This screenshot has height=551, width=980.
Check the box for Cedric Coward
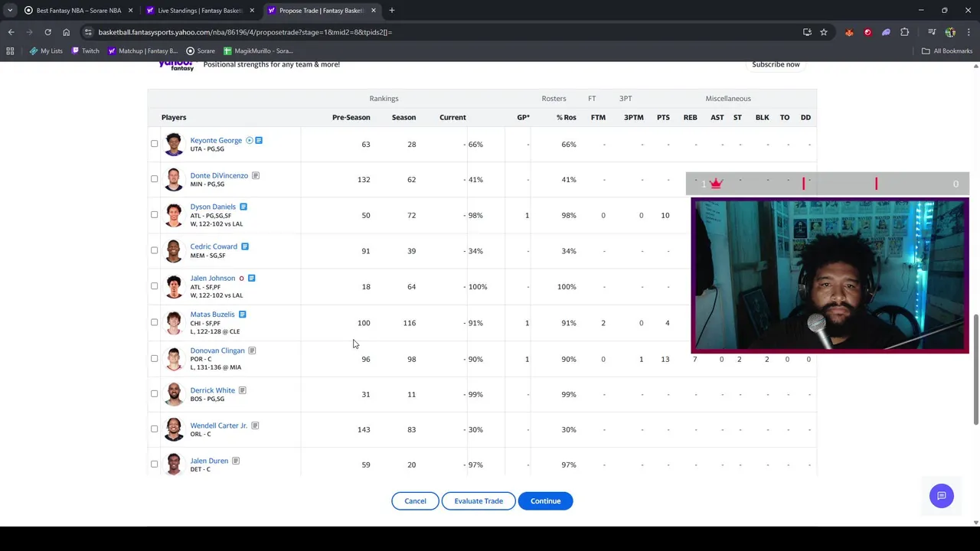click(154, 250)
